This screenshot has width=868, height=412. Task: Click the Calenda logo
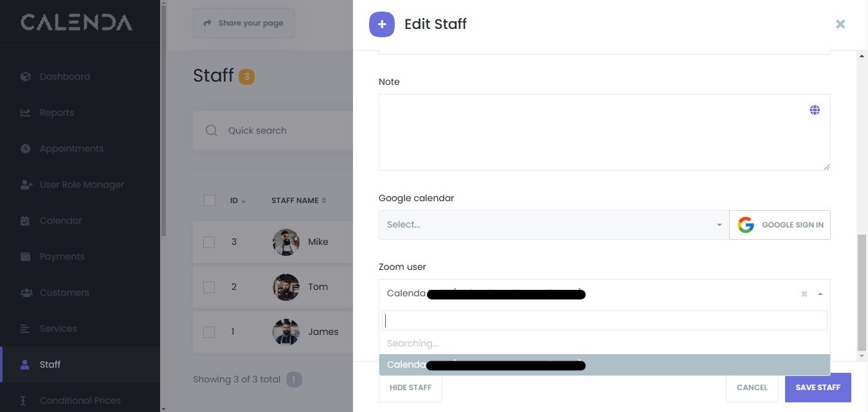(x=77, y=22)
